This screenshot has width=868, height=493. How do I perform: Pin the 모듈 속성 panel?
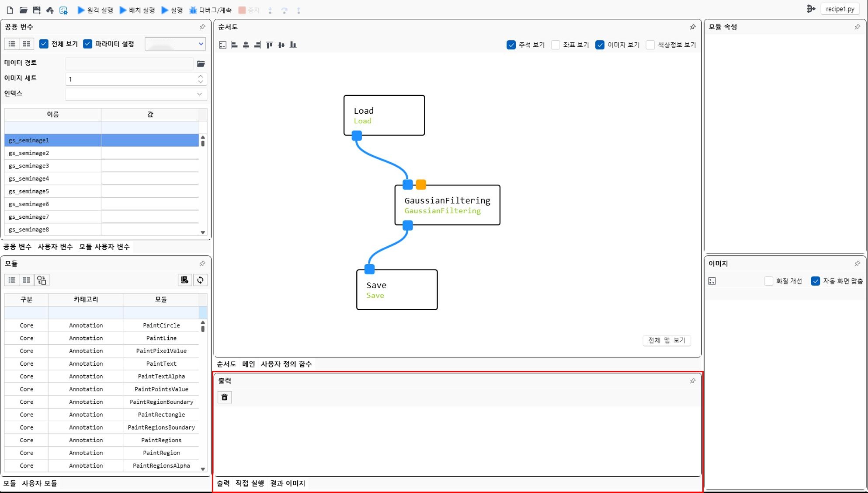pos(857,27)
